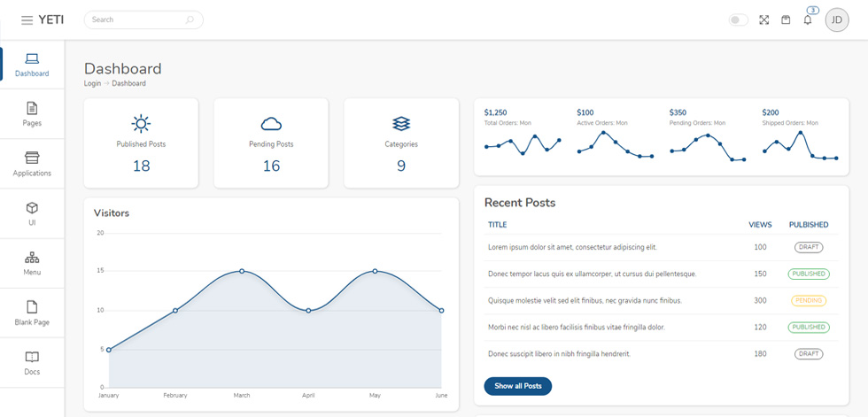Click the Login breadcrumb link
This screenshot has height=417, width=868.
92,83
